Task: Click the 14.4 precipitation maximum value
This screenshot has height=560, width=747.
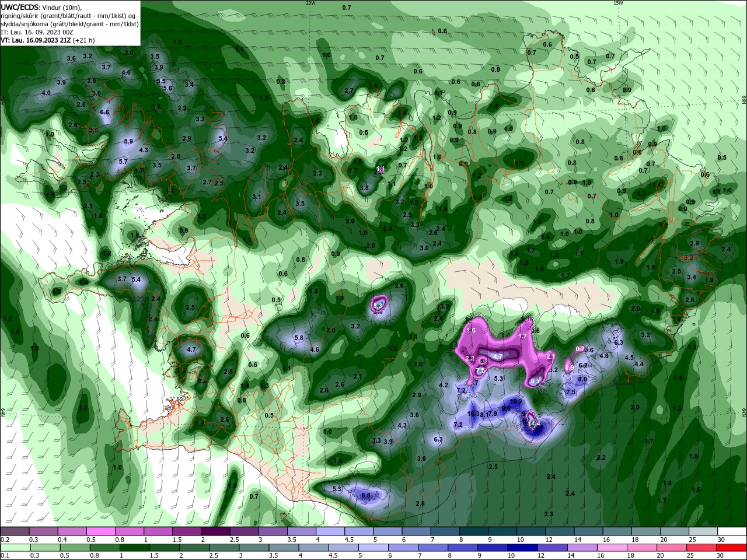Action: [x=534, y=422]
